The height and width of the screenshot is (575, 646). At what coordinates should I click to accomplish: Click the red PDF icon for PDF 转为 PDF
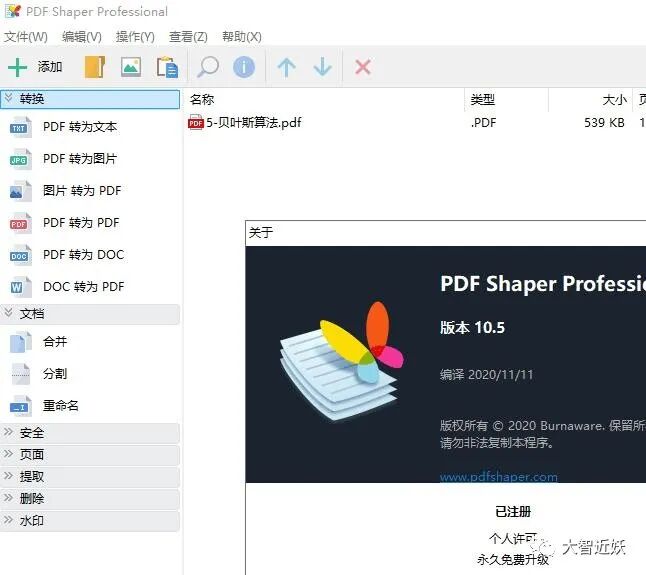[x=20, y=223]
